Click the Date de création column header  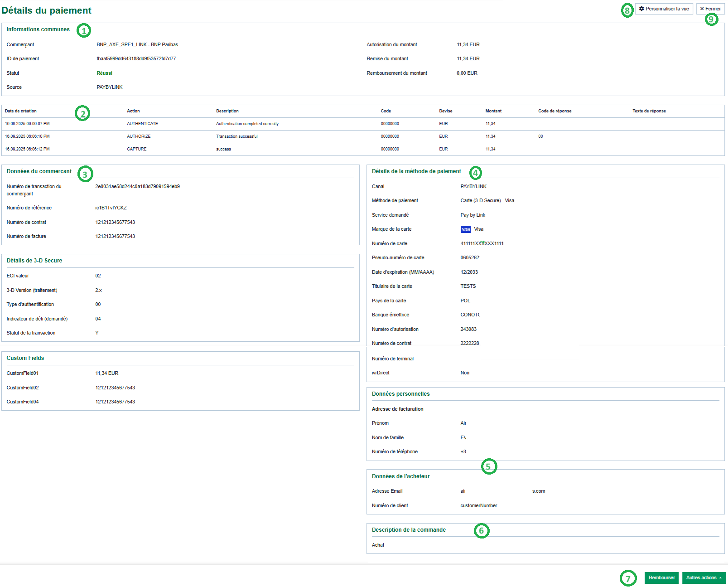(x=21, y=111)
